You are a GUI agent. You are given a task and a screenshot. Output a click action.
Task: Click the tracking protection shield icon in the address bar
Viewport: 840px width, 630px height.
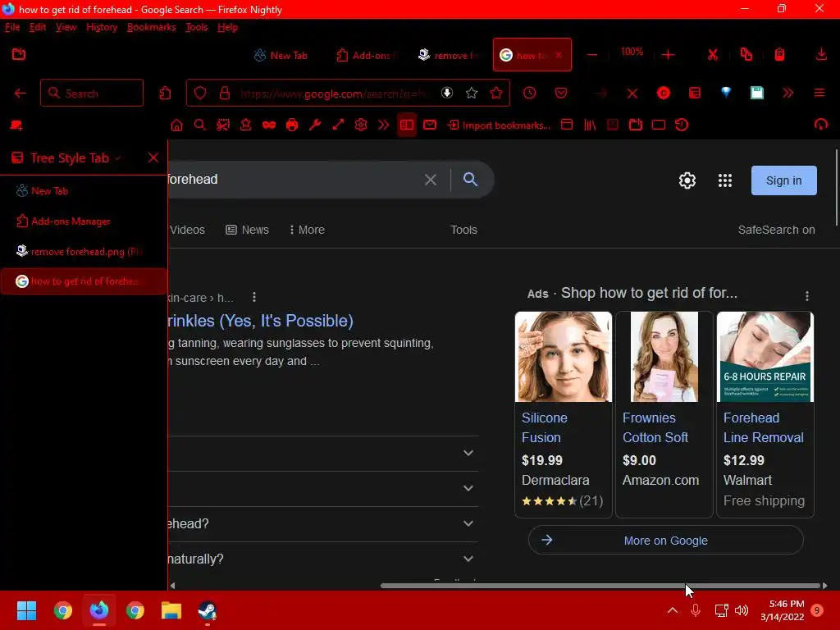click(x=200, y=94)
